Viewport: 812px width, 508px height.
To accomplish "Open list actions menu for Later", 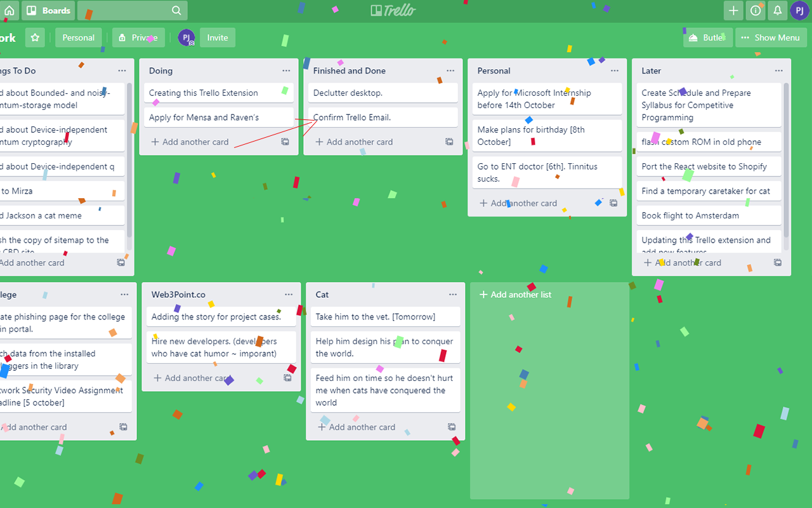I will (x=778, y=70).
